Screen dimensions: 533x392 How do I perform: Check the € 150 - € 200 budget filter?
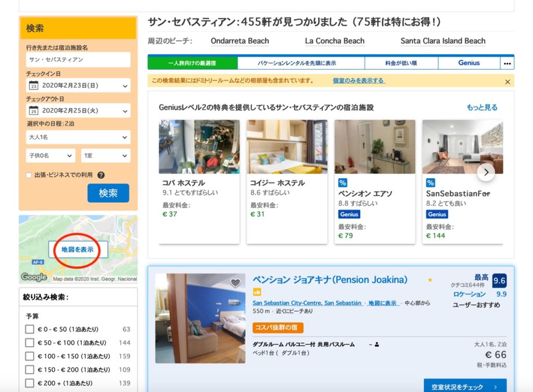pos(30,370)
